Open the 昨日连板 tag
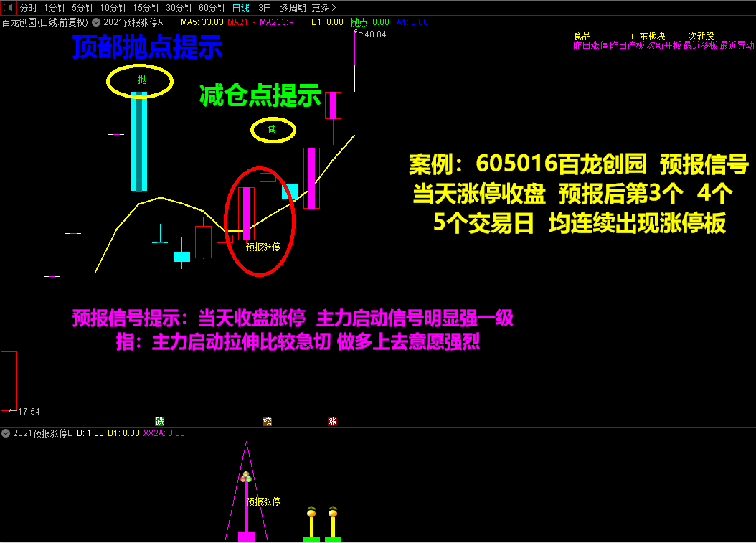Screen dimensions: 756x543 tap(627, 45)
